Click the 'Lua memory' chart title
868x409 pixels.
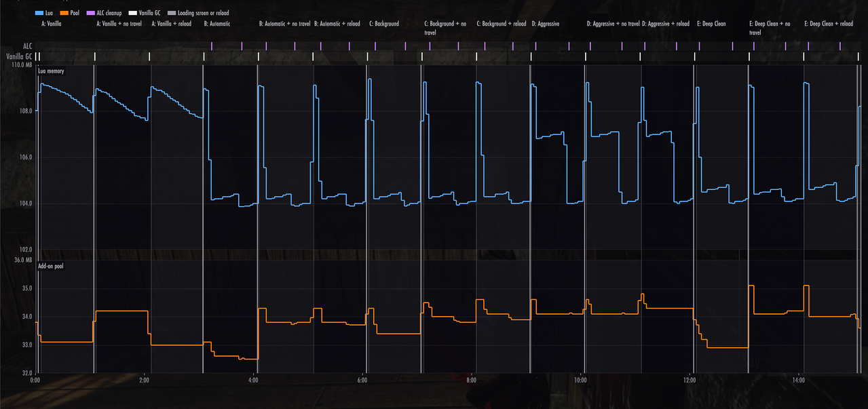tap(51, 71)
